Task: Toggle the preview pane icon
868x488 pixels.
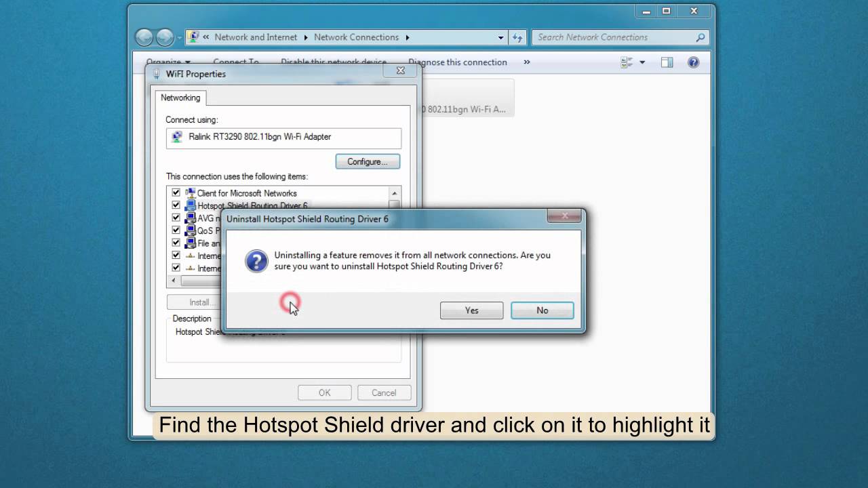Action: 667,62
